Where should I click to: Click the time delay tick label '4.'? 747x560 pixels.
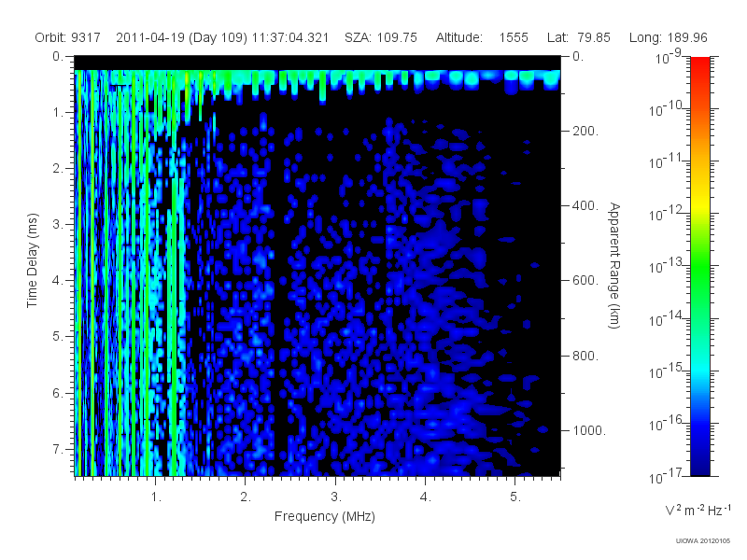tap(58, 281)
